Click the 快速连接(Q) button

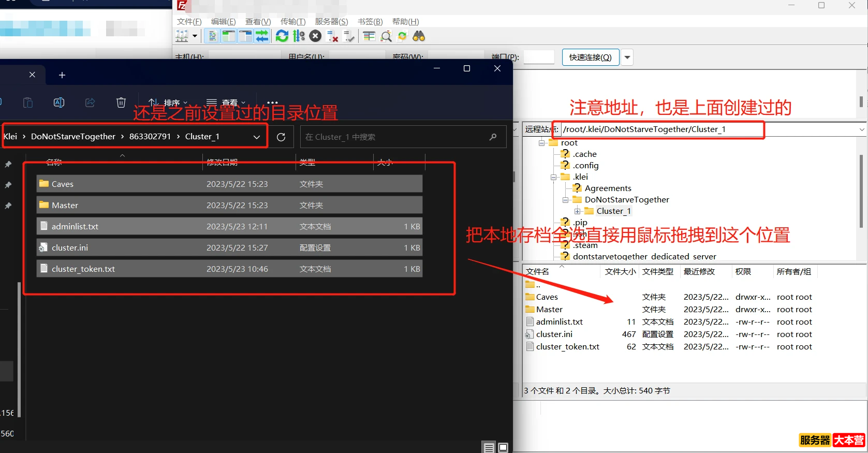click(590, 57)
